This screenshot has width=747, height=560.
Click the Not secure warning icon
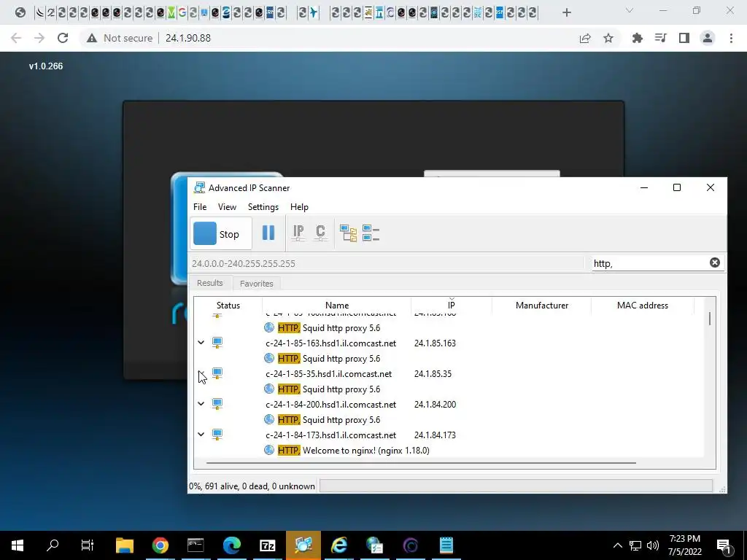click(x=92, y=38)
